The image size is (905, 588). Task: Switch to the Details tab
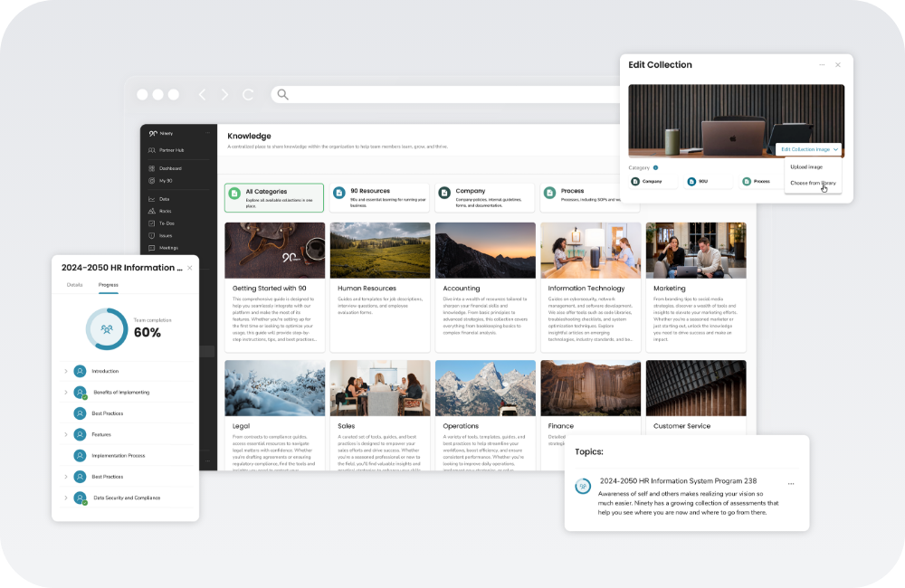coord(74,285)
